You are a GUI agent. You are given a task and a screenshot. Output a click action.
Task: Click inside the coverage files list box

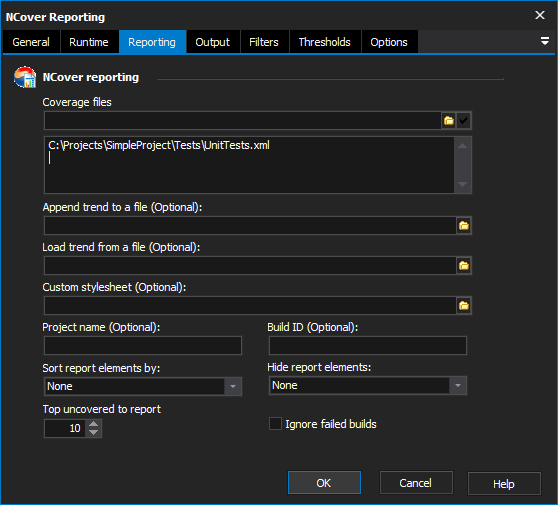point(249,165)
